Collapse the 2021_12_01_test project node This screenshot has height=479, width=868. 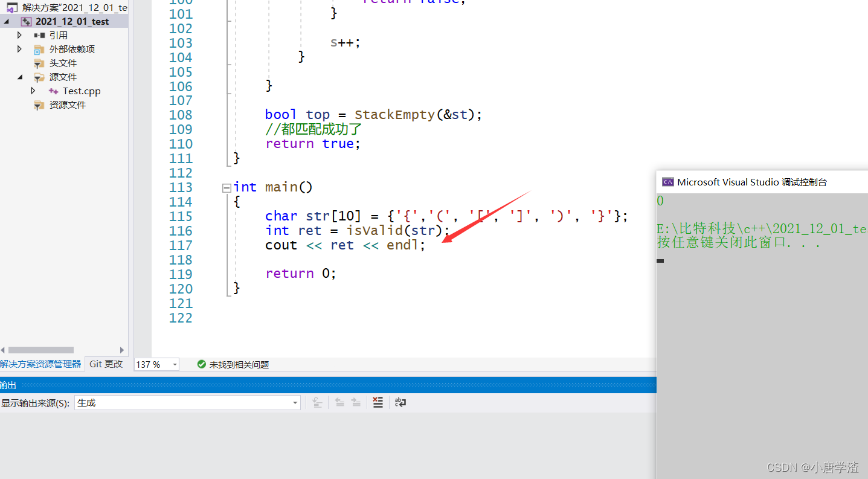pyautogui.click(x=6, y=21)
